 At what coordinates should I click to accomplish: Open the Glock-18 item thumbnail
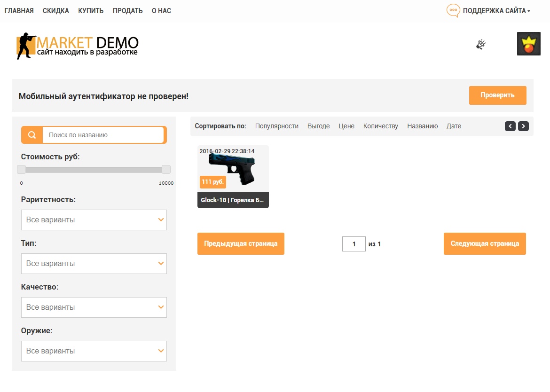pos(233,169)
